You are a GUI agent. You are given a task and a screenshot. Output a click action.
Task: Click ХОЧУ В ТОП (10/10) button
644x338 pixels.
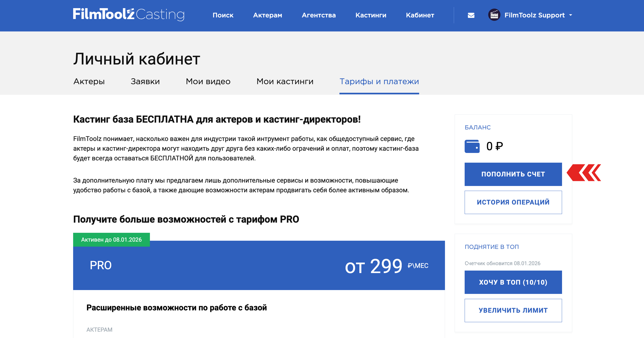513,282
